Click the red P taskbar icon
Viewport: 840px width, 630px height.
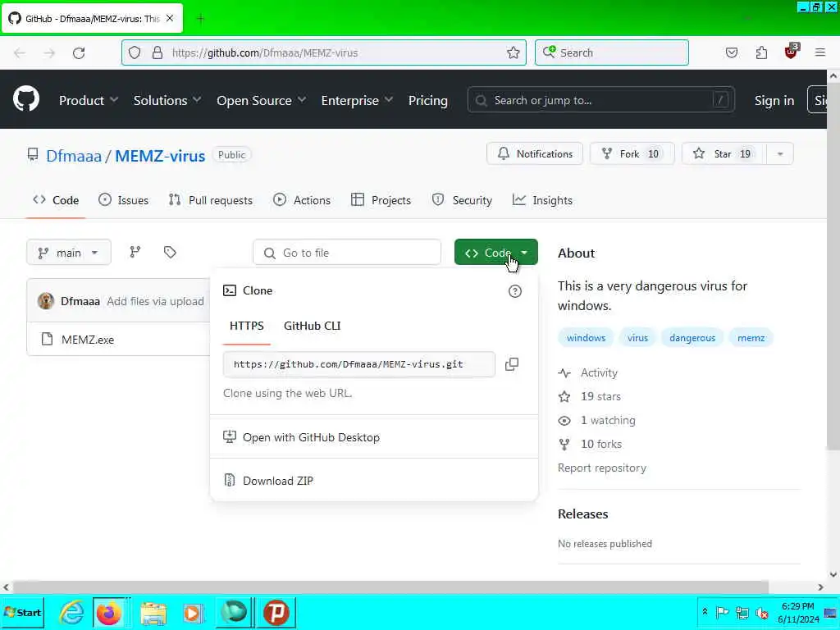[x=276, y=612]
